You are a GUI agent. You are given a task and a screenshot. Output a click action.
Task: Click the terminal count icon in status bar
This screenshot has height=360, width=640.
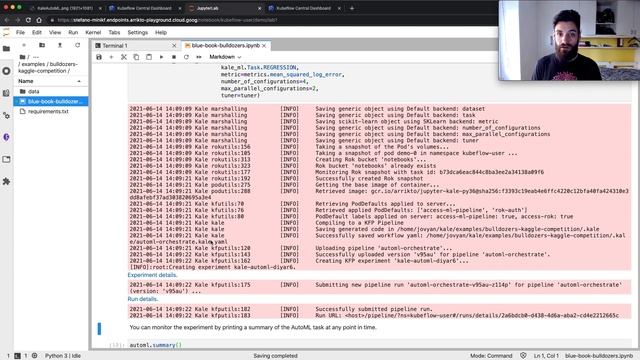tap(17, 356)
